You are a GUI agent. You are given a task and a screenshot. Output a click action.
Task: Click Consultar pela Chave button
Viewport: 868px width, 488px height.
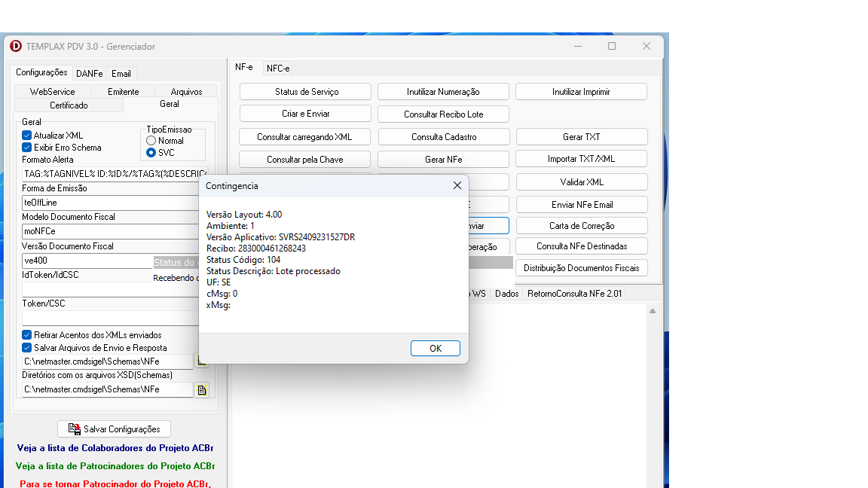304,160
